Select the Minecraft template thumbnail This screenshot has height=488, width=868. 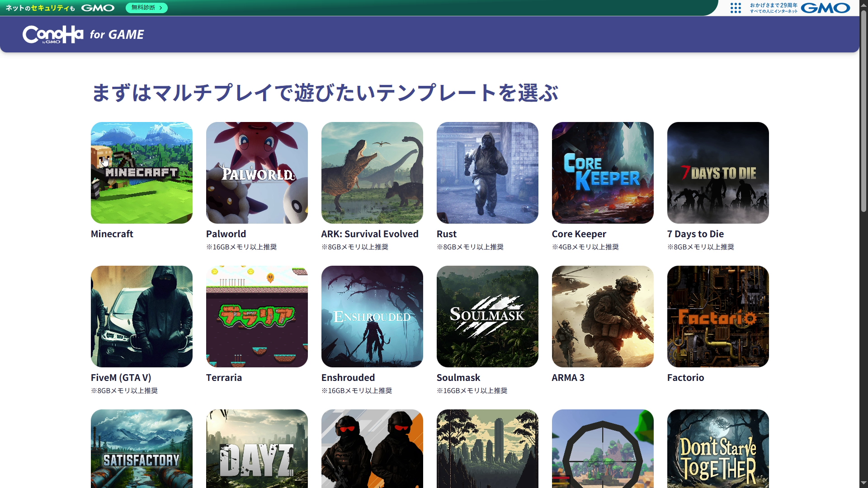(x=142, y=173)
